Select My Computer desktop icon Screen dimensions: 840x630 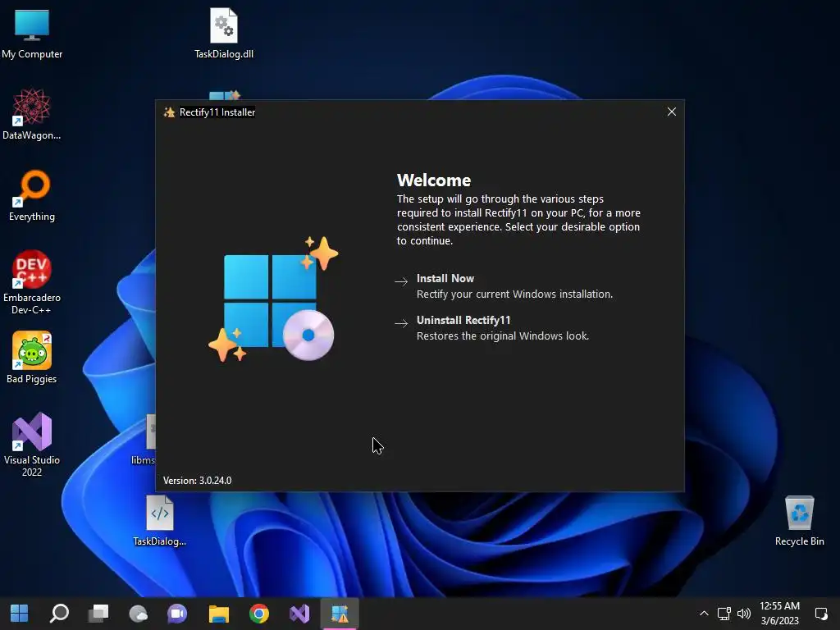point(32,34)
